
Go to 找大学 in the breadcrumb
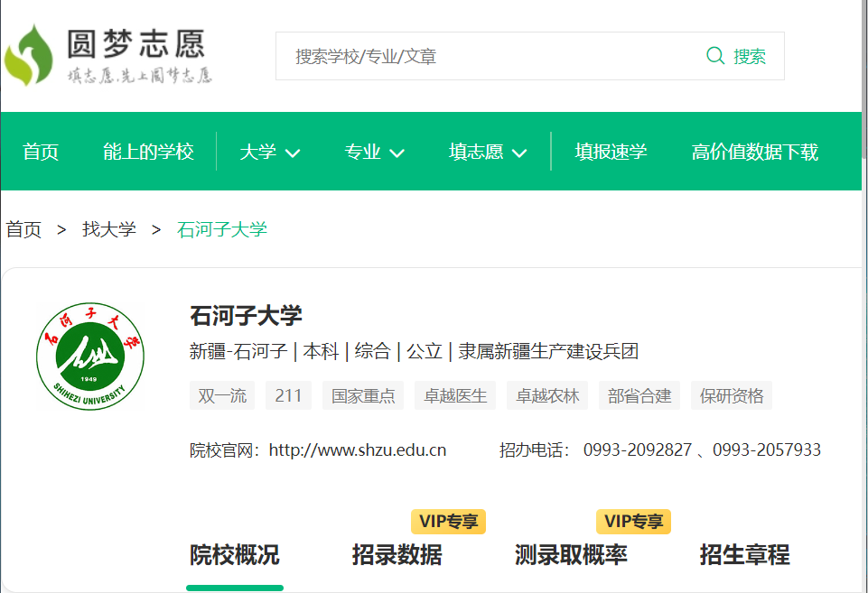[x=109, y=229]
